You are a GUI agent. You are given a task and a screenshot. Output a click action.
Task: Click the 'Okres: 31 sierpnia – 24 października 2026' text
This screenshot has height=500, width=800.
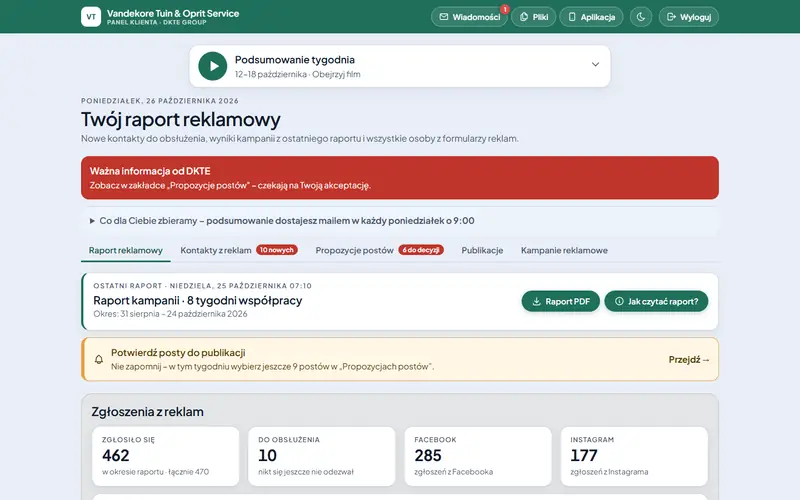click(170, 314)
